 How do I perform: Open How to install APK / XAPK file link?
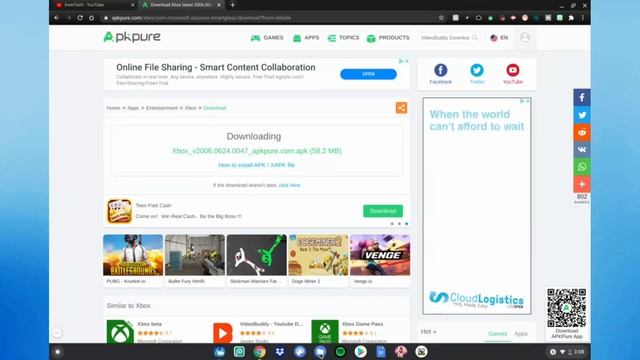[256, 165]
